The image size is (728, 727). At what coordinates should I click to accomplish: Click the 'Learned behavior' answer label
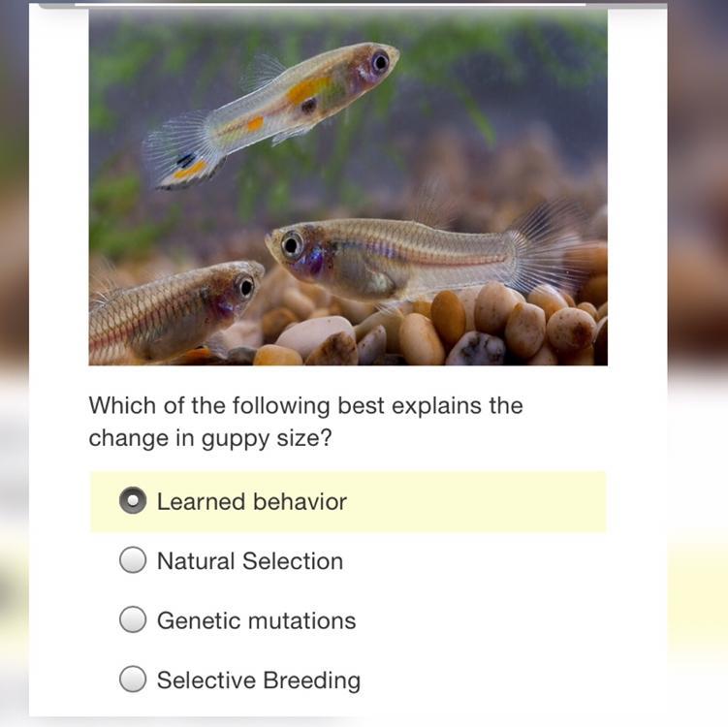[251, 501]
